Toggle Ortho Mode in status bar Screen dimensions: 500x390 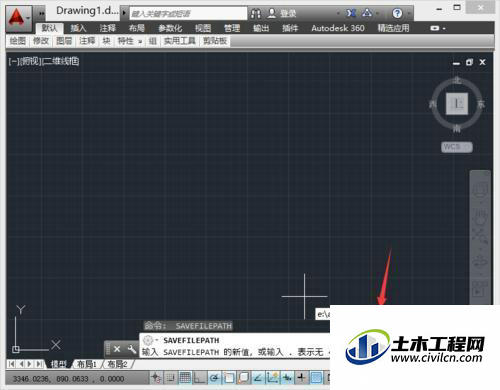point(200,378)
